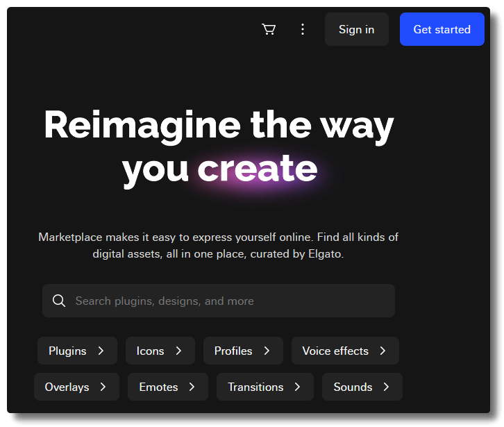This screenshot has height=427, width=504.
Task: Click the headline 'Reimagine the way'
Action: (219, 126)
